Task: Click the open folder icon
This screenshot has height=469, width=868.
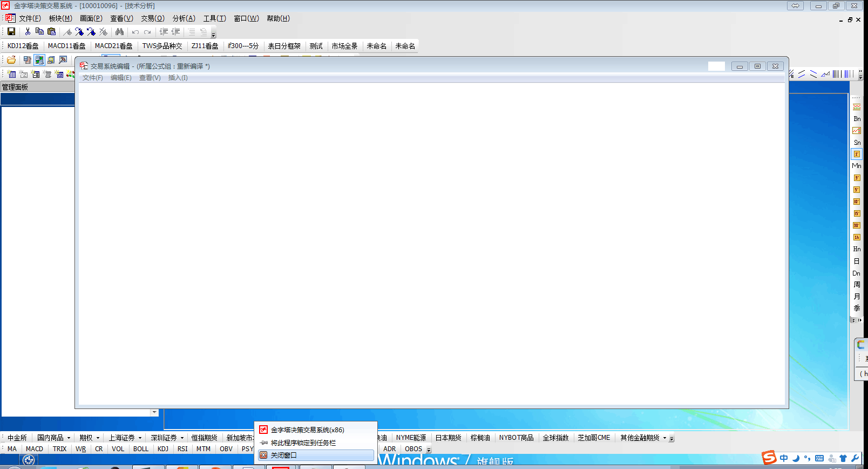Action: point(11,60)
